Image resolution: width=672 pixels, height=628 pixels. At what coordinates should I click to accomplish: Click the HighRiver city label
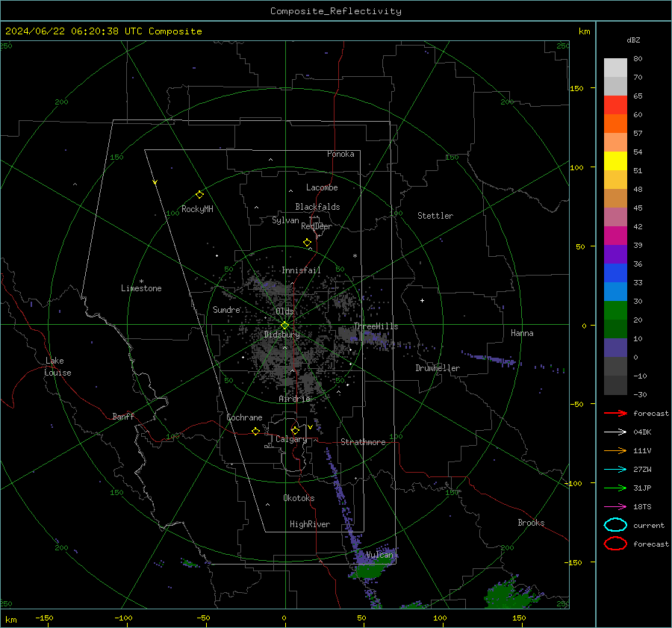click(x=310, y=524)
